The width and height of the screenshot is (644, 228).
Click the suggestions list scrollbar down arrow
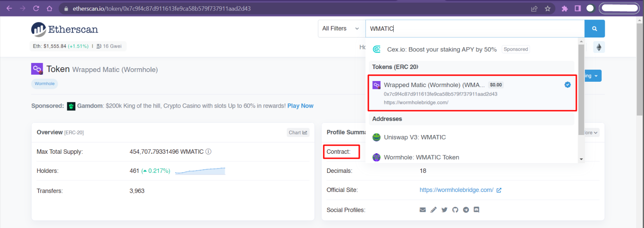(x=581, y=159)
